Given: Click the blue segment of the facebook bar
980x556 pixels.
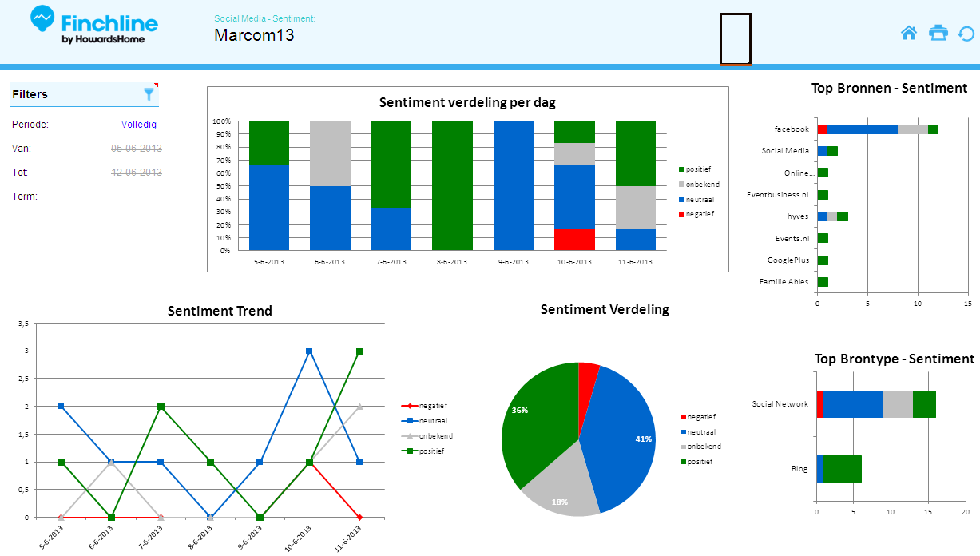Looking at the screenshot, I should (863, 129).
